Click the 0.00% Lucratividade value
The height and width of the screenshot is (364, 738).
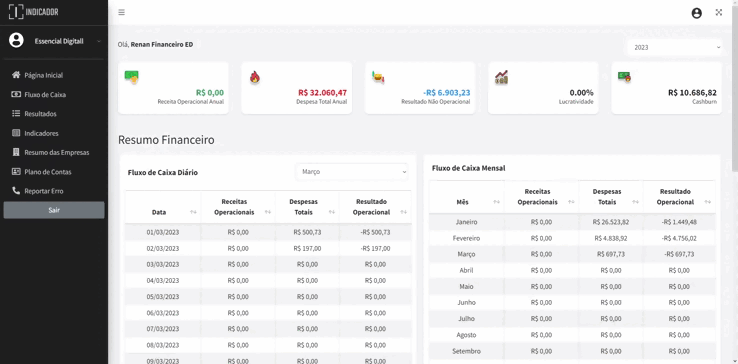(x=581, y=93)
